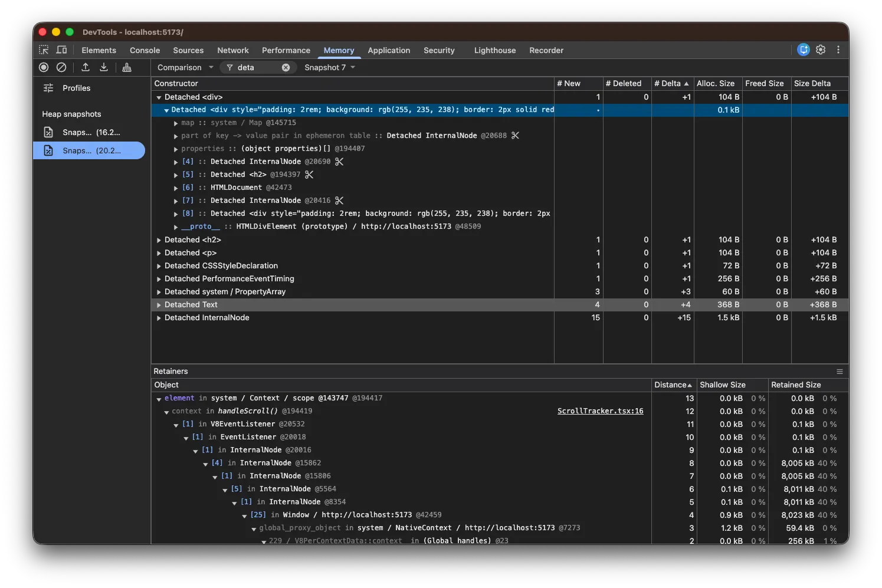Sort by Freed Size column
Viewport: 882px width, 588px height.
[766, 84]
